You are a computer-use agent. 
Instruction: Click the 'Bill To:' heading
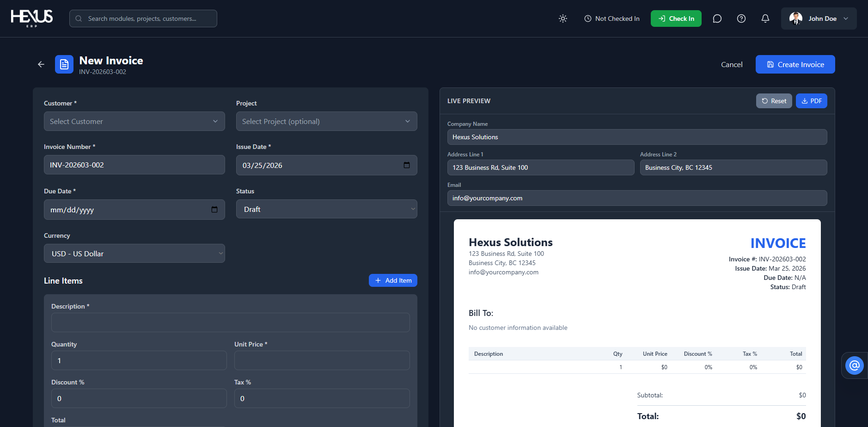(x=481, y=313)
